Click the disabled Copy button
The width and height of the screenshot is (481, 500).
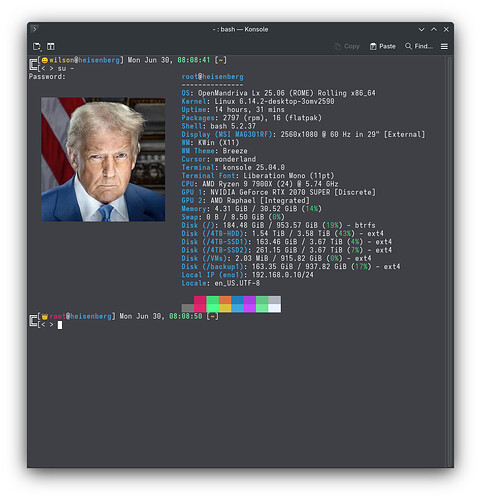coord(347,46)
